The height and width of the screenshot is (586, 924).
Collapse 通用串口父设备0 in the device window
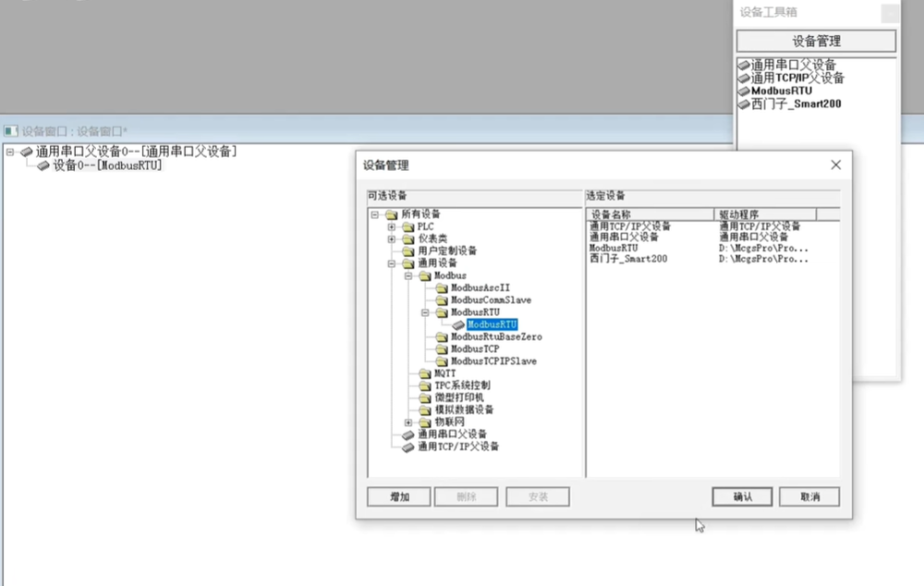(x=10, y=152)
